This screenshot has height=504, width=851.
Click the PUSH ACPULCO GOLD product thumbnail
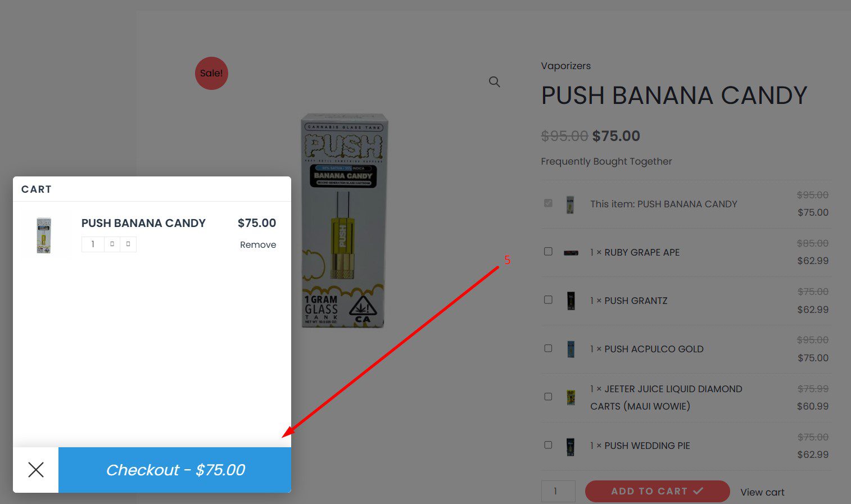tap(571, 349)
